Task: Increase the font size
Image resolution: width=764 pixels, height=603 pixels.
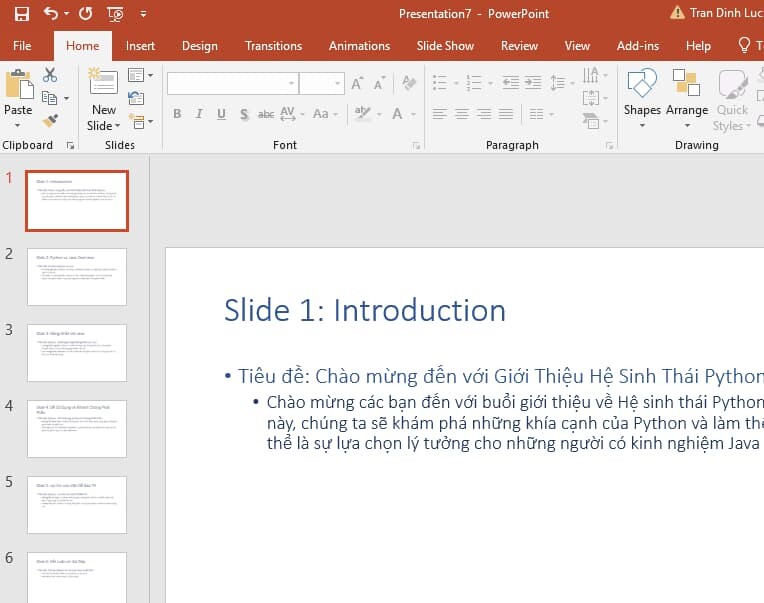Action: pos(358,84)
